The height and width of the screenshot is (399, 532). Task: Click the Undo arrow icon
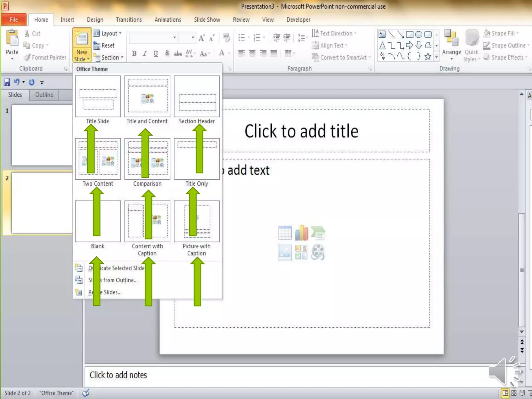coord(17,82)
